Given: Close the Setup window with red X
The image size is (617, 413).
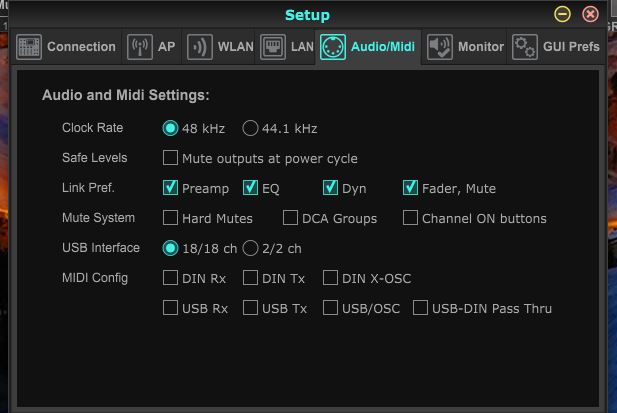Looking at the screenshot, I should 590,15.
